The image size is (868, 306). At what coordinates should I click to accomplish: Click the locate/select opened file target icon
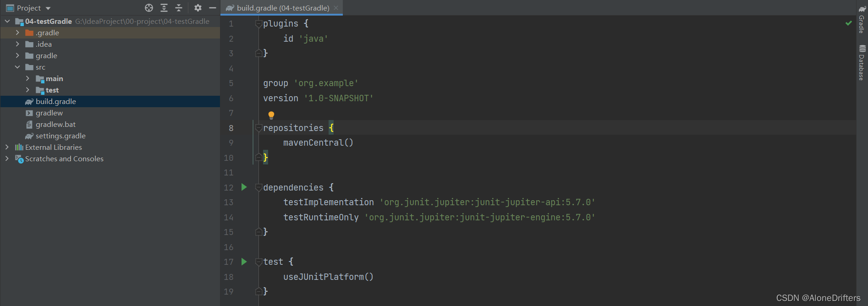coord(149,8)
